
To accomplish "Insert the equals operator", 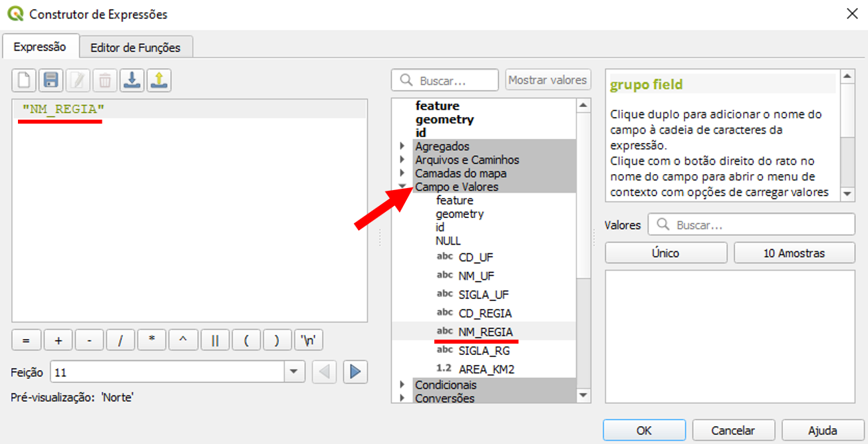I will pyautogui.click(x=27, y=340).
